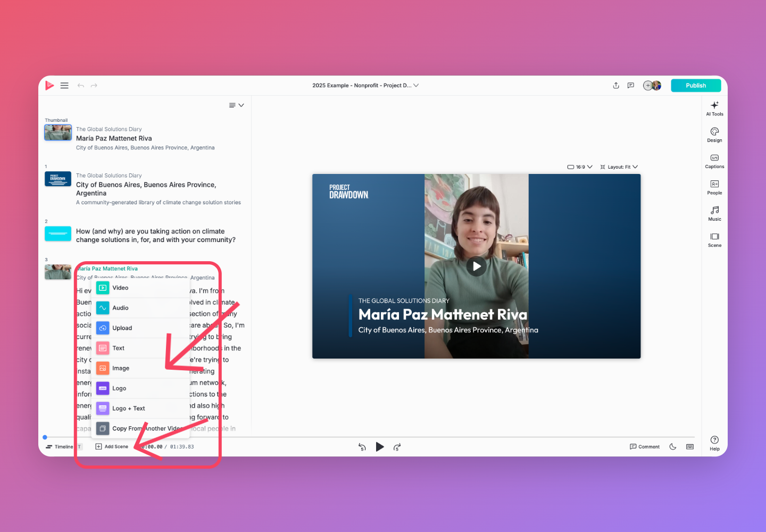The image size is (766, 532).
Task: Open the Captions panel
Action: pos(714,161)
